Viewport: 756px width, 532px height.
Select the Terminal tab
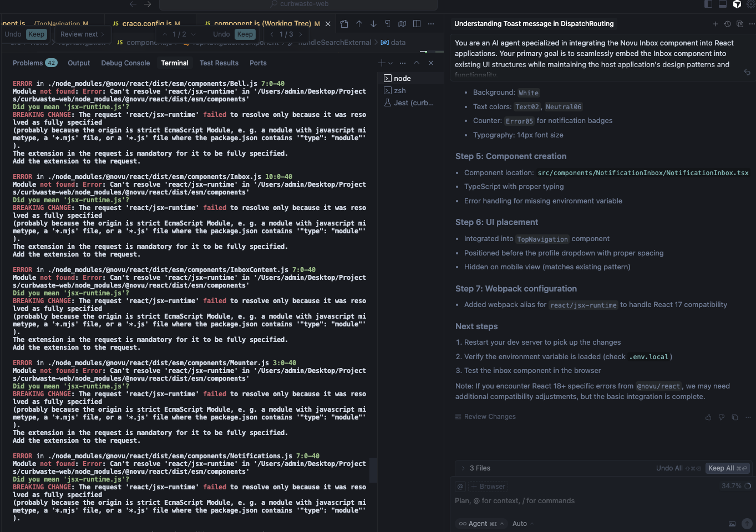pos(175,63)
